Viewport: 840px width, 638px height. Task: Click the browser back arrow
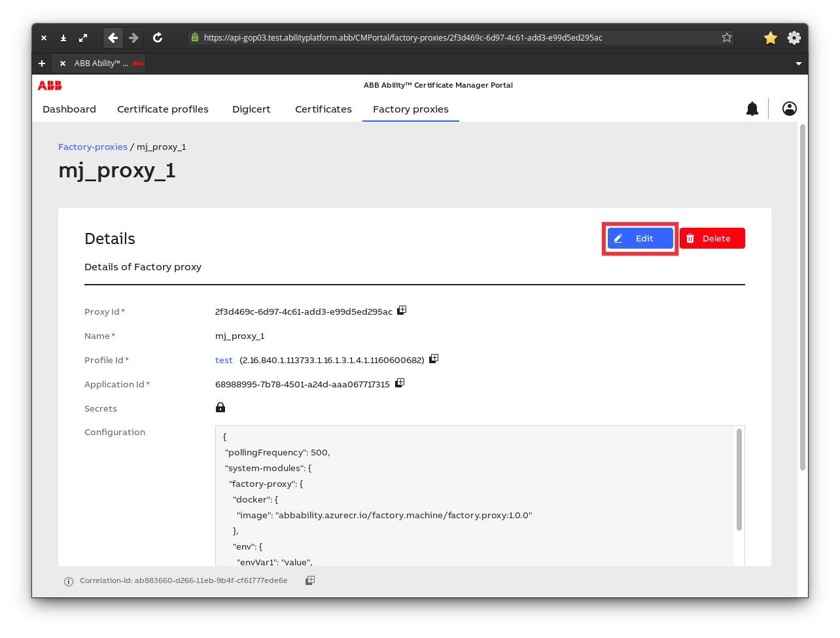(113, 38)
